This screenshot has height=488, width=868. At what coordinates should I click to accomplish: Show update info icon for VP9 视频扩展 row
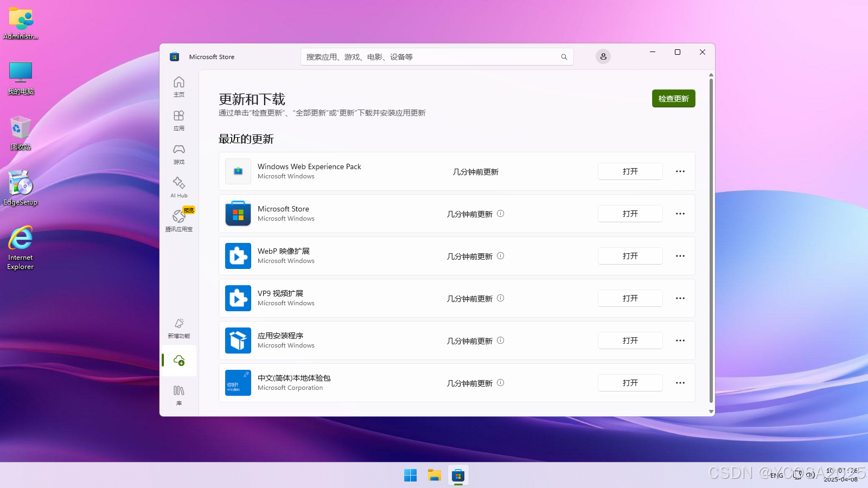[x=501, y=298]
